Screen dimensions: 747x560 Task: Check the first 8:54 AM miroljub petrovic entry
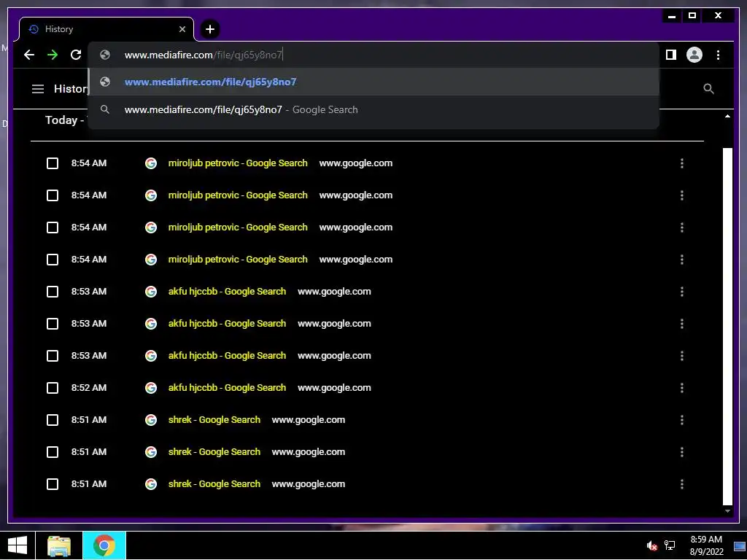(x=53, y=163)
